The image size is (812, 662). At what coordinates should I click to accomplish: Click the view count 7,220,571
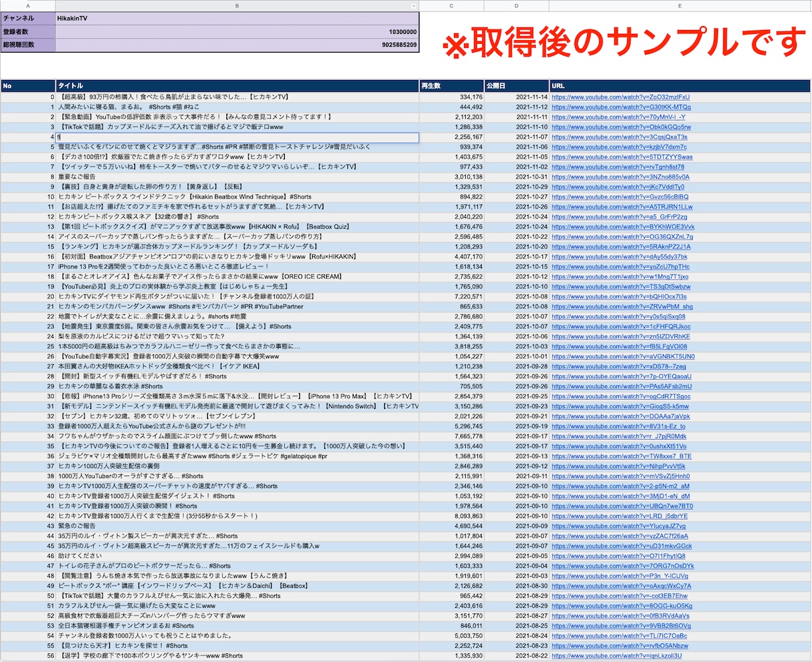(469, 297)
